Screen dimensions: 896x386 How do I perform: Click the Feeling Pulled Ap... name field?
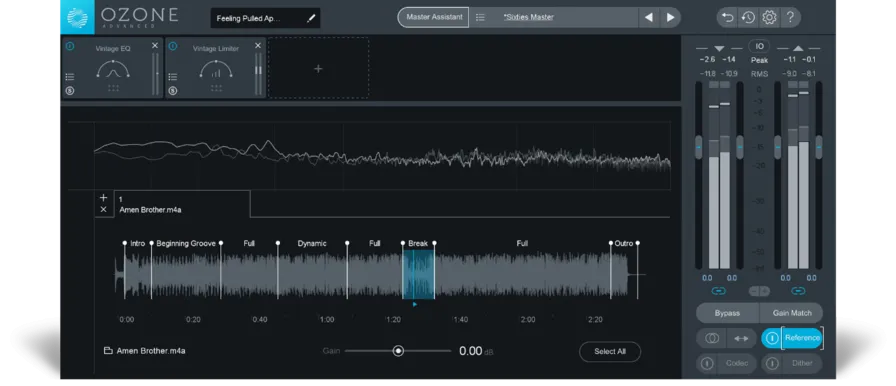pyautogui.click(x=265, y=18)
